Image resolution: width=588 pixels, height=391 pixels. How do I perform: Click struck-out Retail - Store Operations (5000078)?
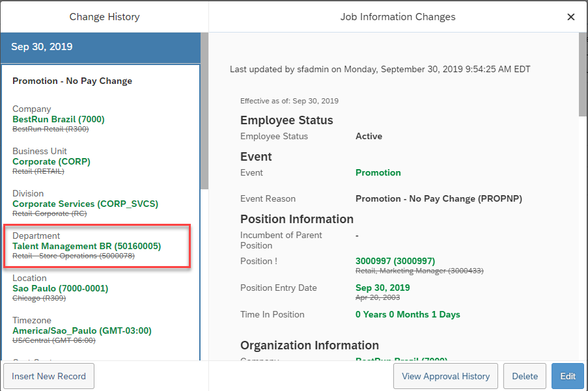pyautogui.click(x=74, y=256)
